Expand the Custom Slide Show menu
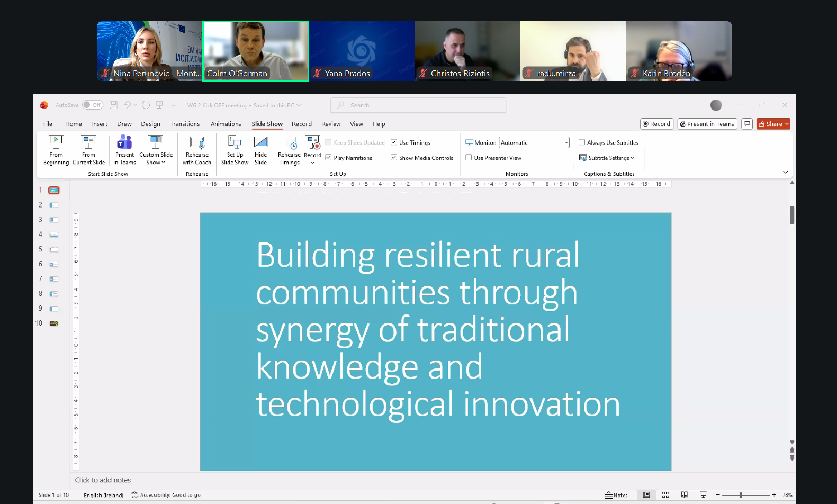 (156, 149)
